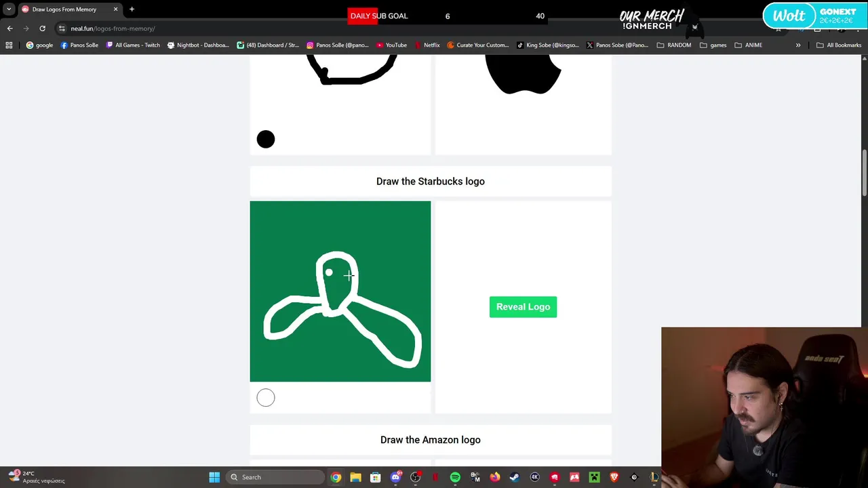This screenshot has width=868, height=488.
Task: Open Microsoft Store from the taskbar
Action: (x=375, y=477)
